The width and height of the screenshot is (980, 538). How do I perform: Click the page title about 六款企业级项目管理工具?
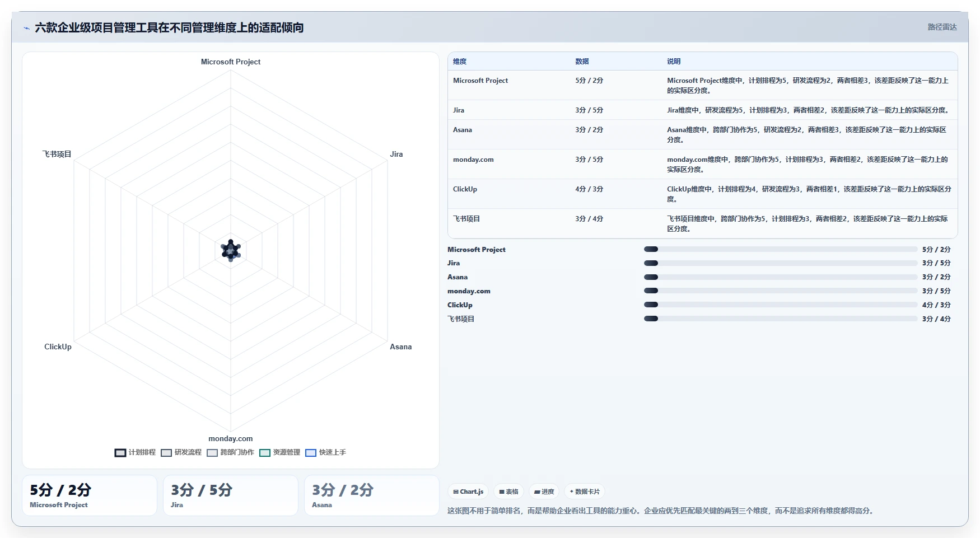[169, 28]
